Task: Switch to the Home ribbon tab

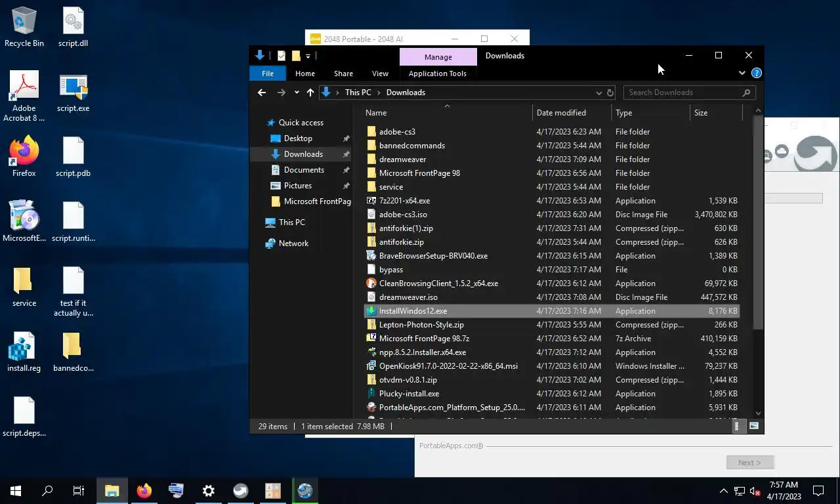Action: pyautogui.click(x=304, y=73)
